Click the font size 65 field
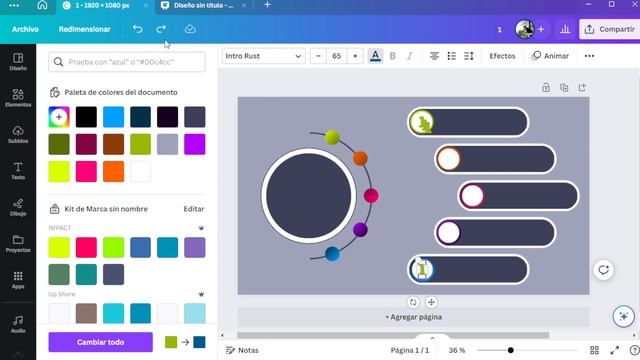This screenshot has height=360, width=640. [x=337, y=56]
